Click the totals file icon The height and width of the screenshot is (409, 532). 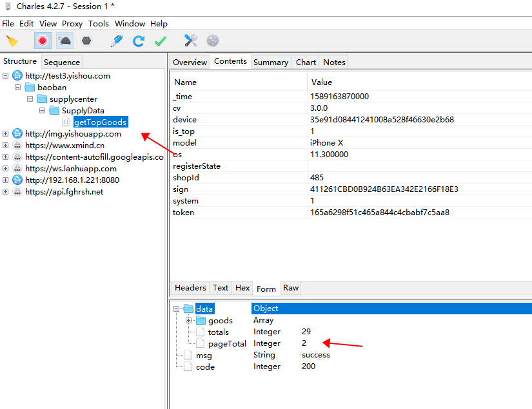point(201,332)
